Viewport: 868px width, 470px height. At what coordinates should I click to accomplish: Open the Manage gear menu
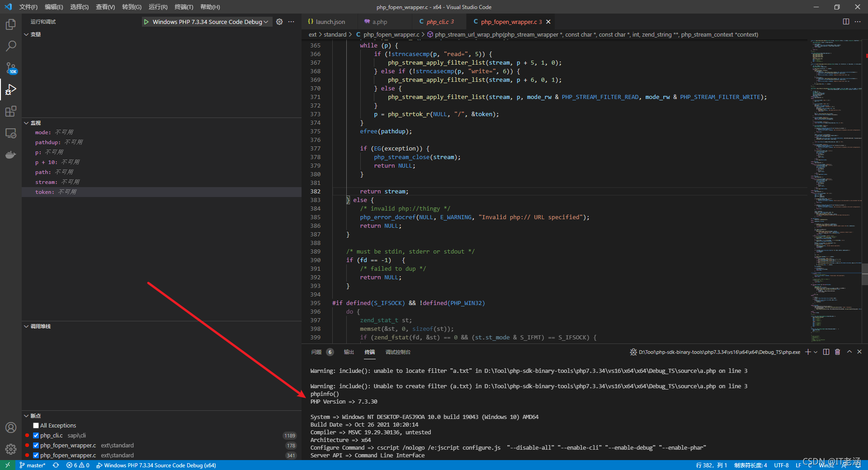click(x=11, y=449)
